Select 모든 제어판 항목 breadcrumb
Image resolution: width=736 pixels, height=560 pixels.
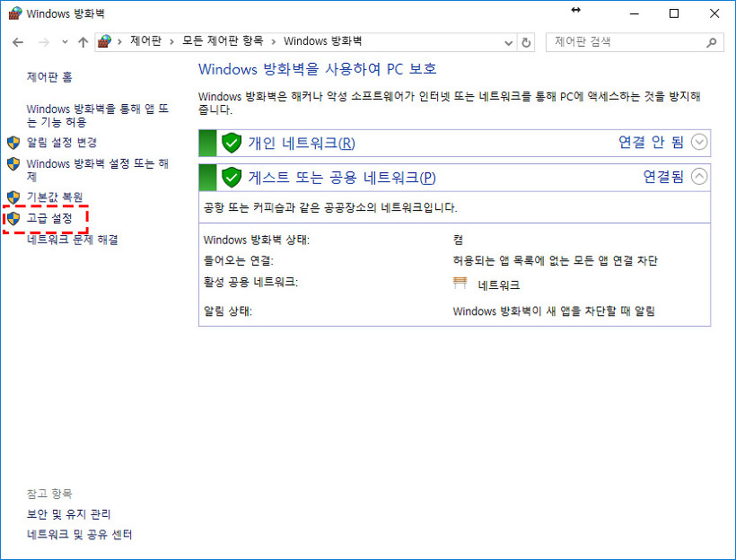pos(223,41)
